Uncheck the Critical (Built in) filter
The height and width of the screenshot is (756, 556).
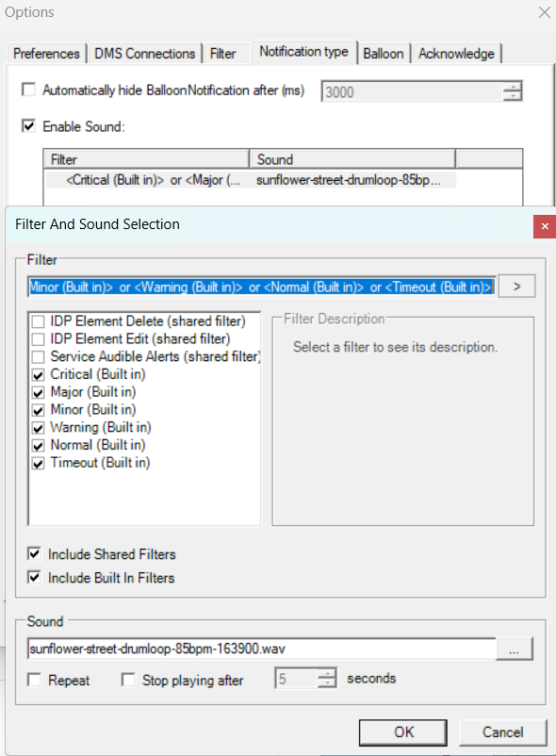coord(38,374)
